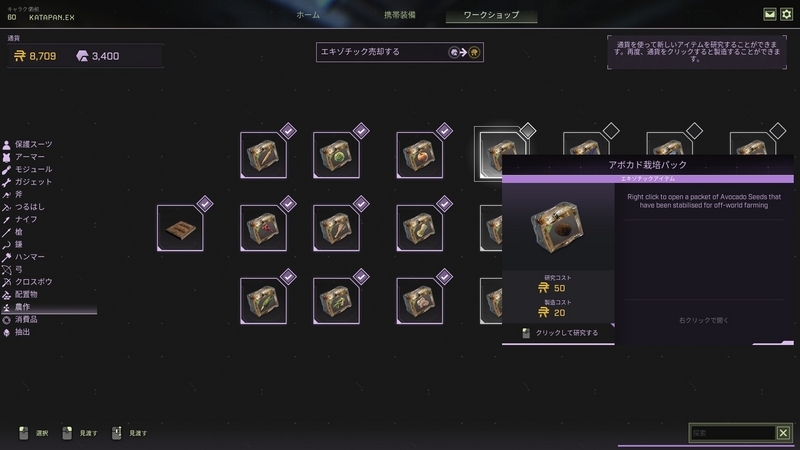800x450 pixels.
Task: Select the pumpkin seed pack item
Action: tap(420, 155)
